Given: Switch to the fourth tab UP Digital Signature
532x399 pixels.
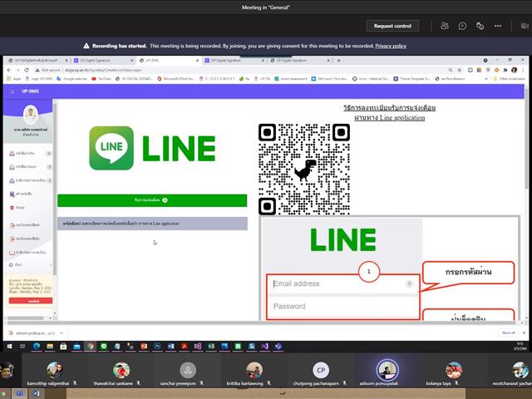Looking at the screenshot, I should point(233,61).
